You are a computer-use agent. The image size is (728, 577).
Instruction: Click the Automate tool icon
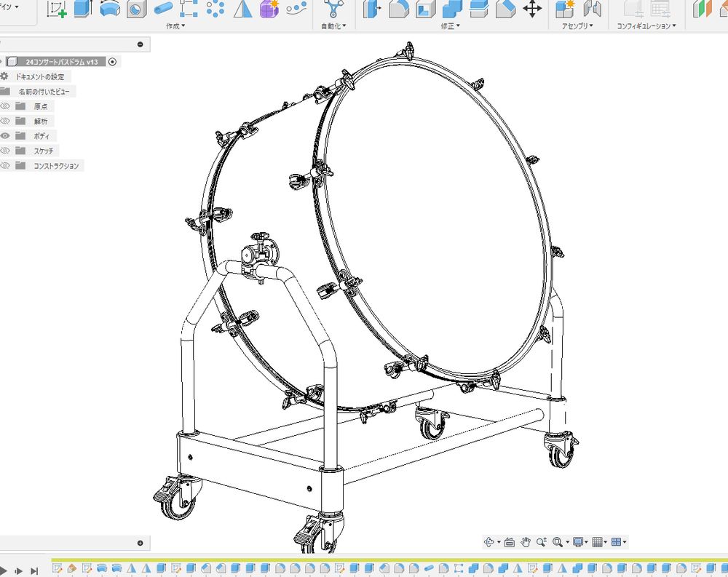(x=333, y=8)
